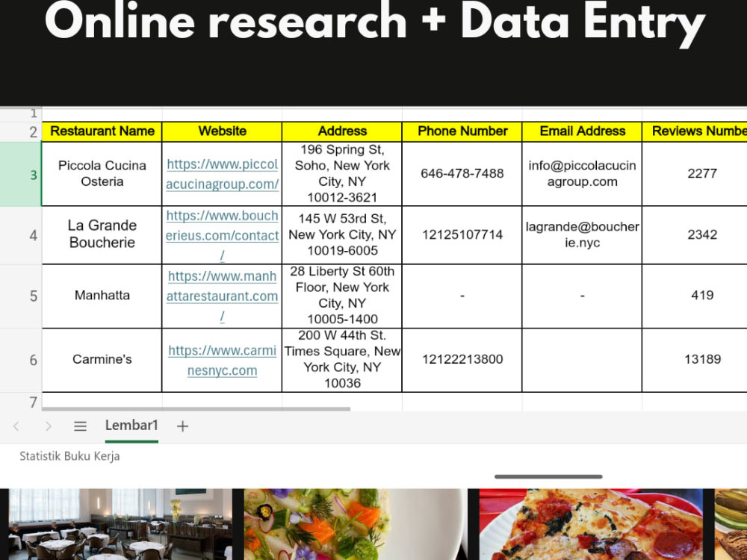Select the 28 Liberty St address cell
Image resolution: width=747 pixels, height=560 pixels.
tap(342, 296)
